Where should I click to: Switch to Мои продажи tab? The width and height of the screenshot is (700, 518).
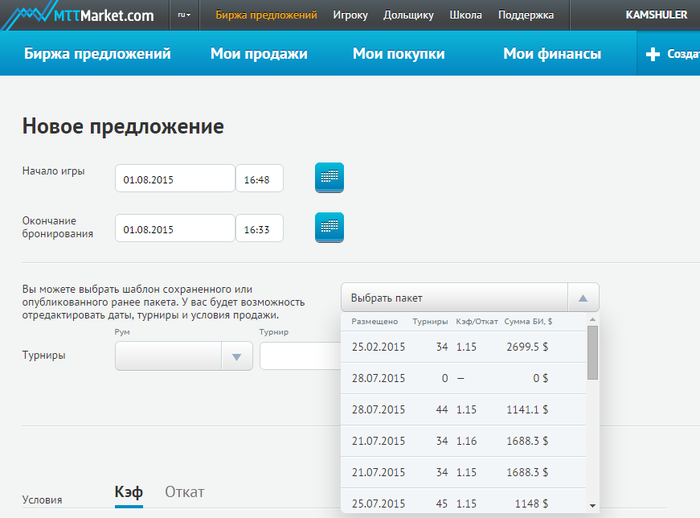coord(259,54)
